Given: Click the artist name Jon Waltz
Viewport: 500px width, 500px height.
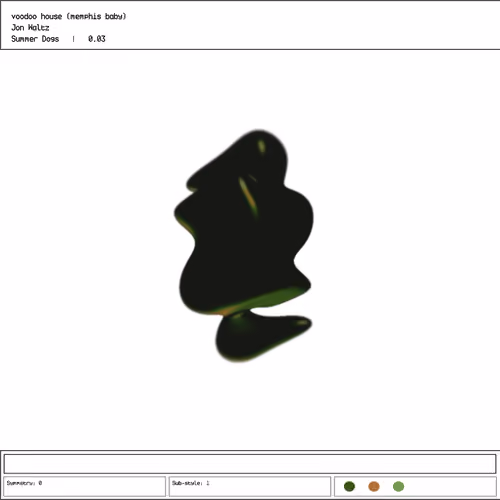Looking at the screenshot, I should 30,28.
